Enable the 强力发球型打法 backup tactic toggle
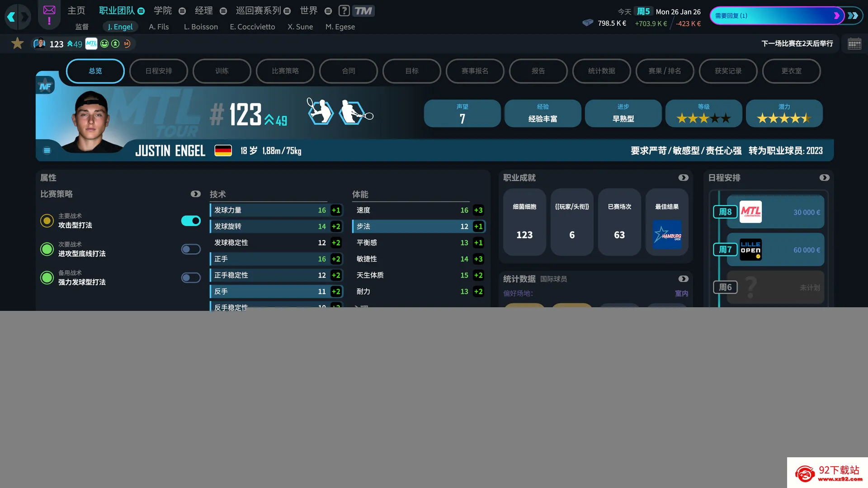868x488 pixels. point(191,277)
